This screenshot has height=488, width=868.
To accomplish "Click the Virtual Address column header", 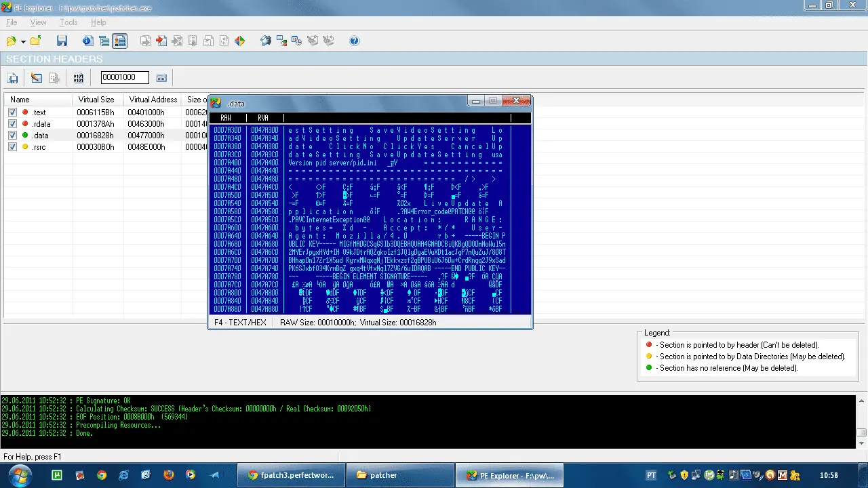I will 153,100.
